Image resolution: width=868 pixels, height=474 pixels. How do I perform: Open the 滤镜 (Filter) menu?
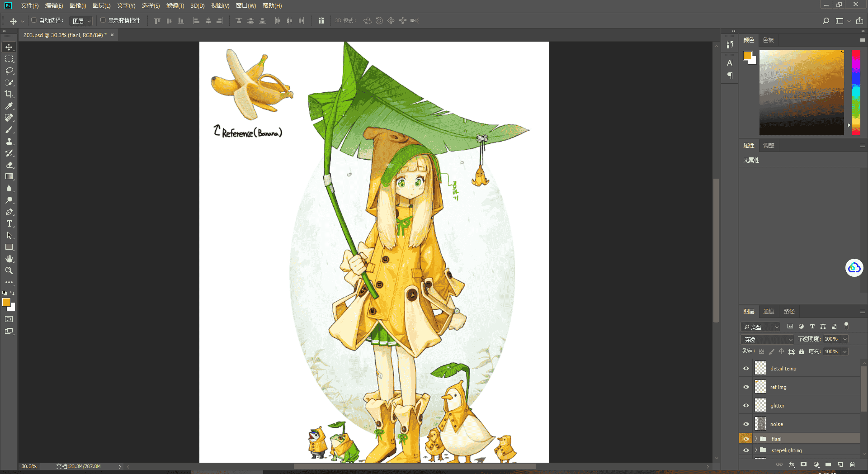click(x=175, y=5)
